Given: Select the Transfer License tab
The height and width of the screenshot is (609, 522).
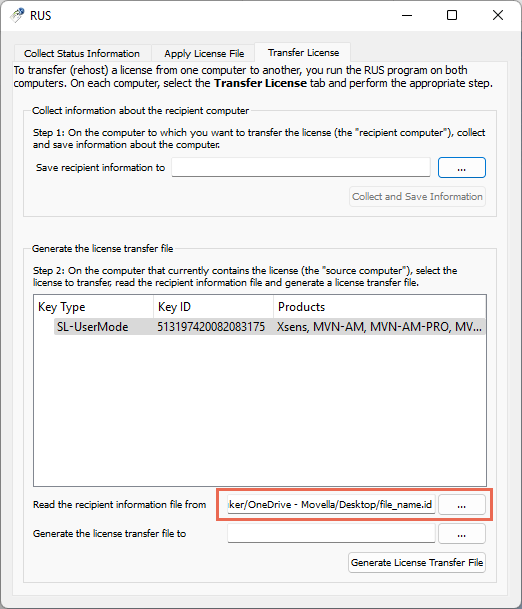Looking at the screenshot, I should point(303,52).
